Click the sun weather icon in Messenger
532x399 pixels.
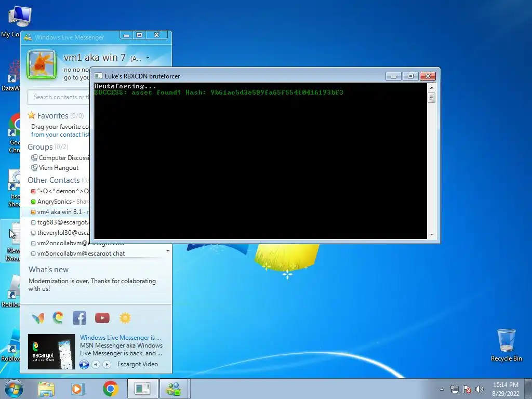125,318
